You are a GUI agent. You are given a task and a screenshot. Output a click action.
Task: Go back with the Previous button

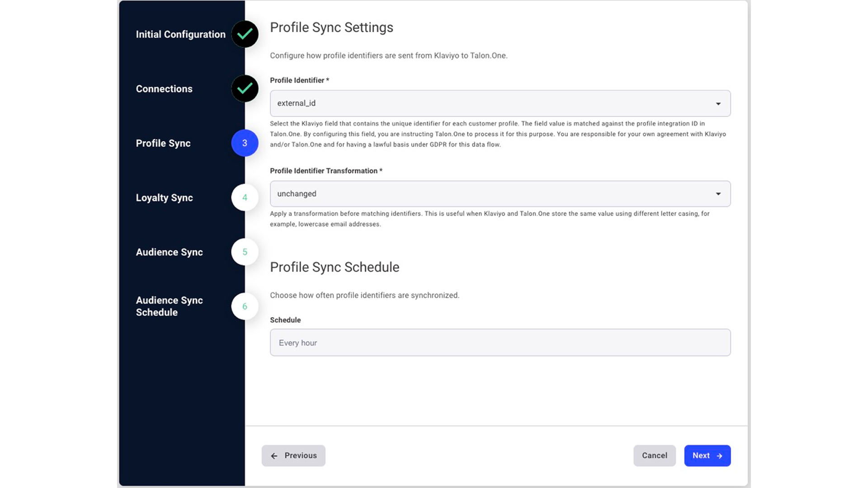coord(293,455)
